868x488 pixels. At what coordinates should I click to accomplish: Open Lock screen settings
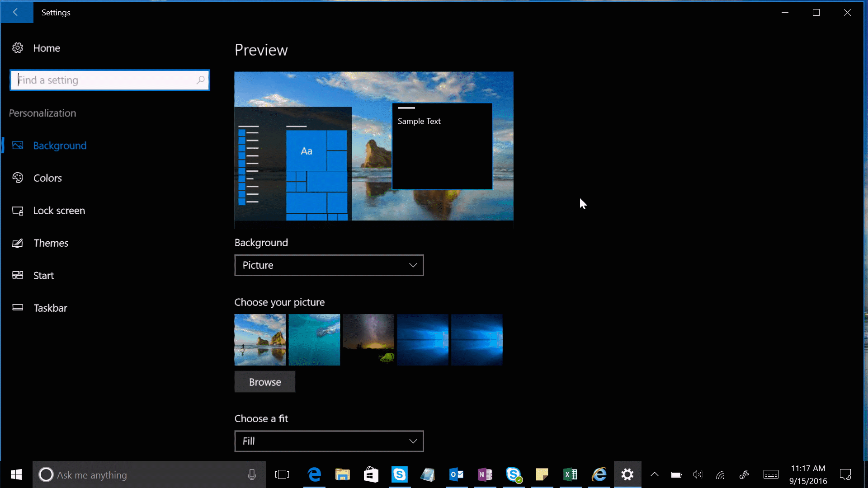pyautogui.click(x=59, y=210)
